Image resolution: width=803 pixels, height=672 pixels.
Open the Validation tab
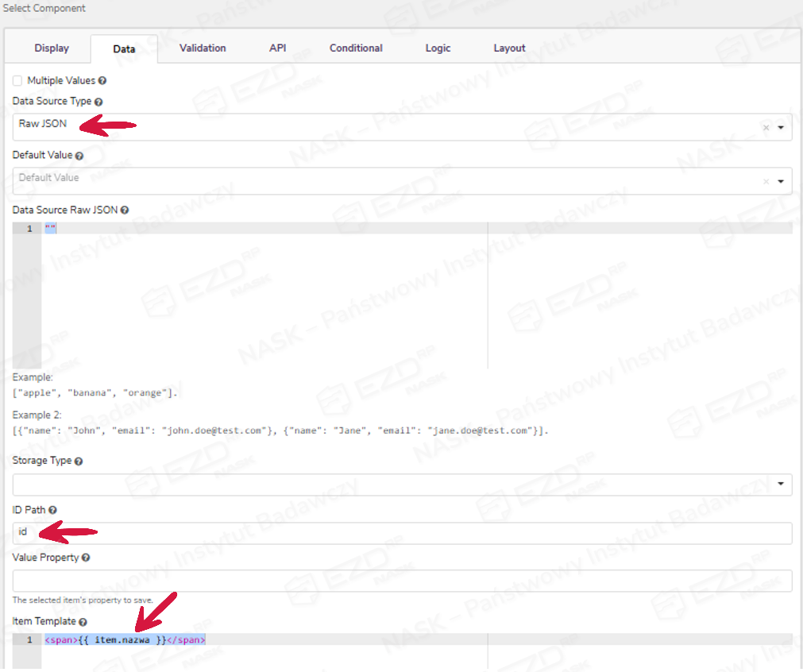(203, 48)
